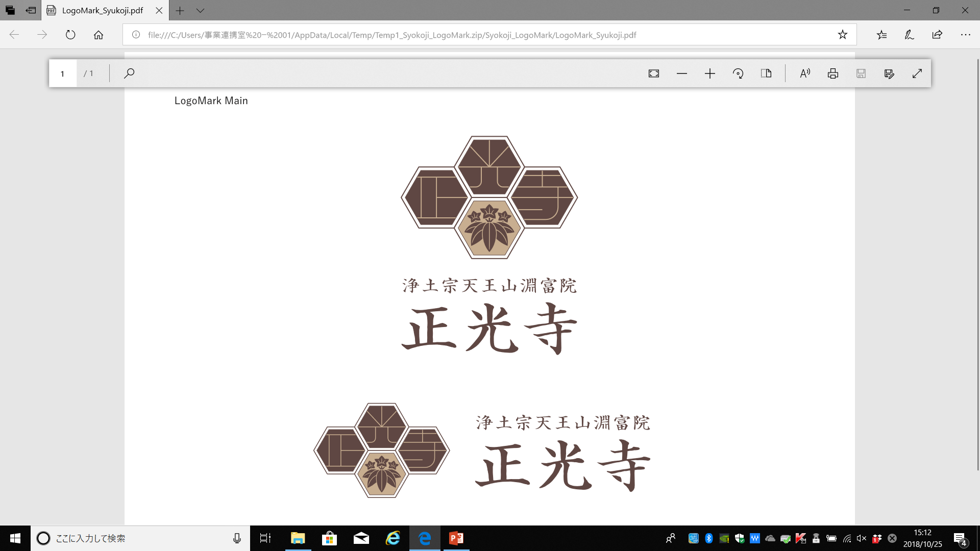Set these tabs aside
Image resolution: width=980 pixels, height=551 pixels.
pyautogui.click(x=31, y=10)
